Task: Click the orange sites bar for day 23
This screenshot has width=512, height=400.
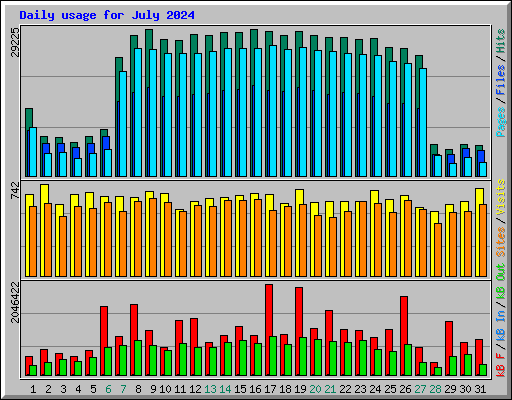Action: [363, 239]
